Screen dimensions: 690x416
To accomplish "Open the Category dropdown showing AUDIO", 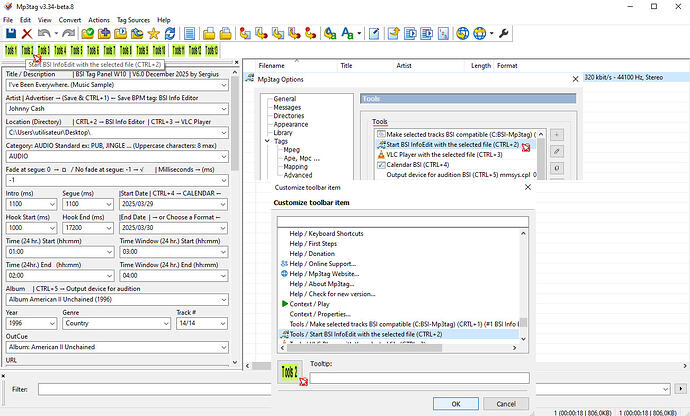I will coord(224,156).
